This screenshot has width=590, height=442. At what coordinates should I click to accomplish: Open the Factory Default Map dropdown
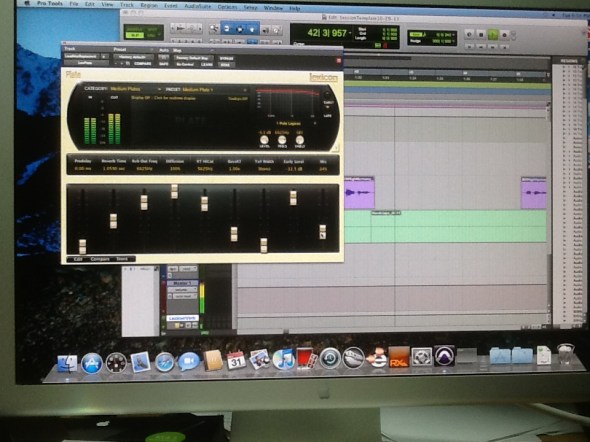pyautogui.click(x=193, y=58)
